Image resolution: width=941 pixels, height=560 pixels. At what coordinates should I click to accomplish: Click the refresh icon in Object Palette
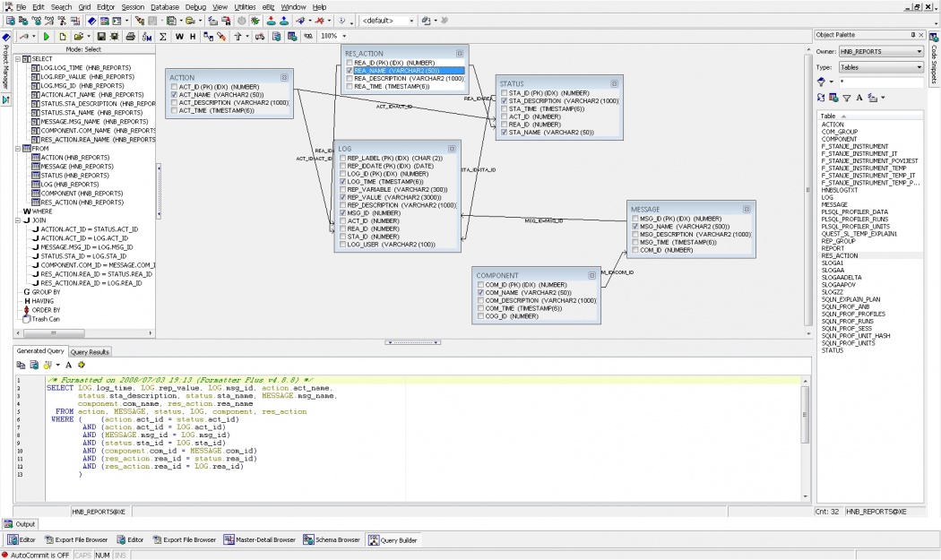click(x=821, y=97)
